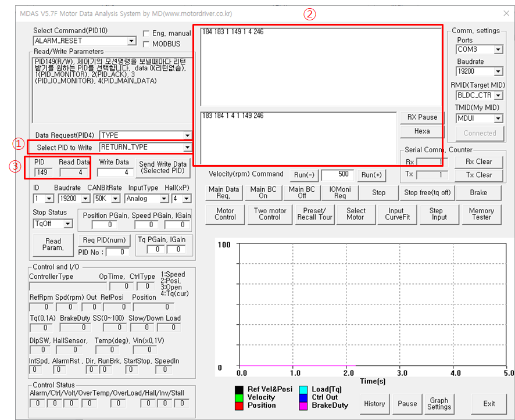The height and width of the screenshot is (420, 515).
Task: Click the Send Write Data button
Action: click(163, 167)
